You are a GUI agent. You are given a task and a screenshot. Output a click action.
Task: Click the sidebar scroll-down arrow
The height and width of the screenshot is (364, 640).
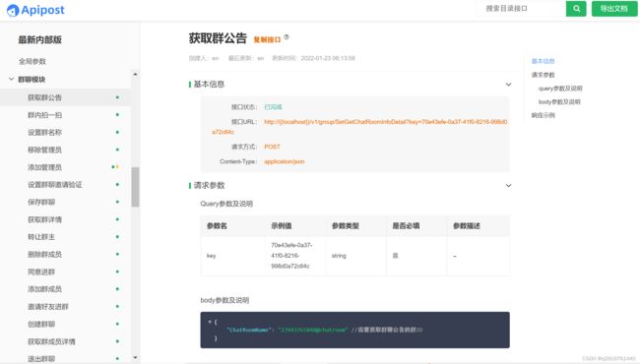tap(135, 358)
